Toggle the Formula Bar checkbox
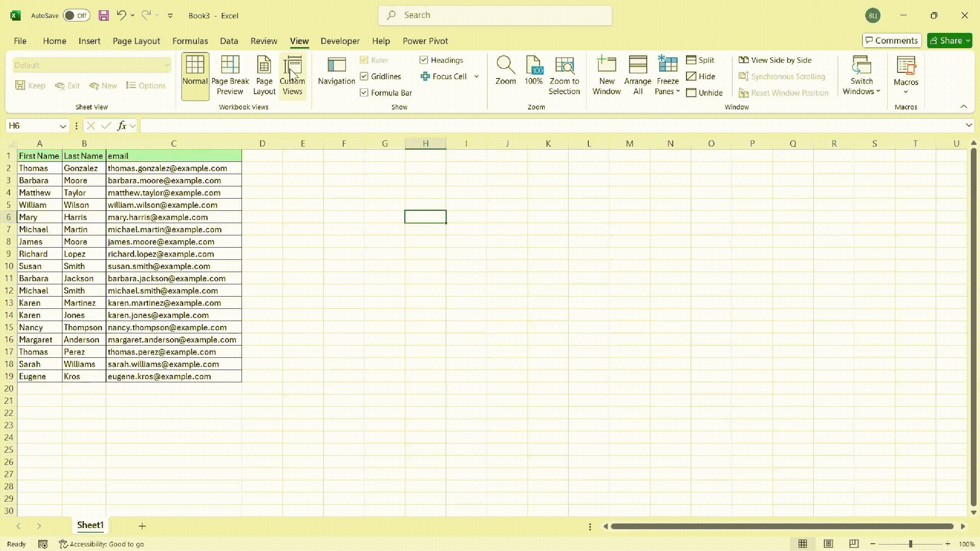 coord(364,93)
